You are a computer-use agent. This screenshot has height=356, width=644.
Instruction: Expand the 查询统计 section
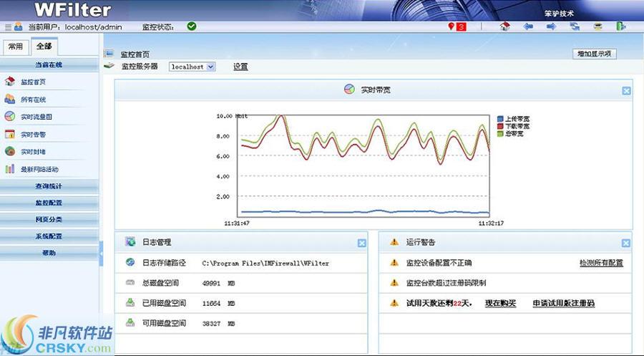(x=49, y=186)
